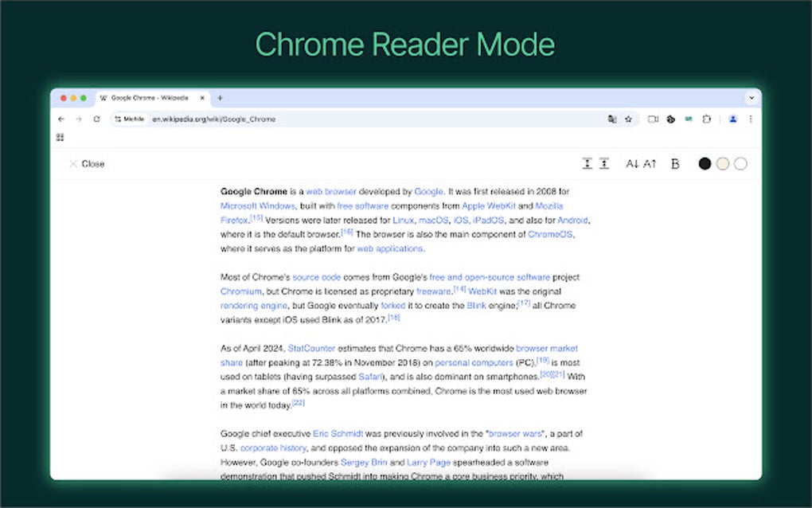Image resolution: width=812 pixels, height=508 pixels.
Task: Close reader mode with the Close button
Action: (86, 163)
